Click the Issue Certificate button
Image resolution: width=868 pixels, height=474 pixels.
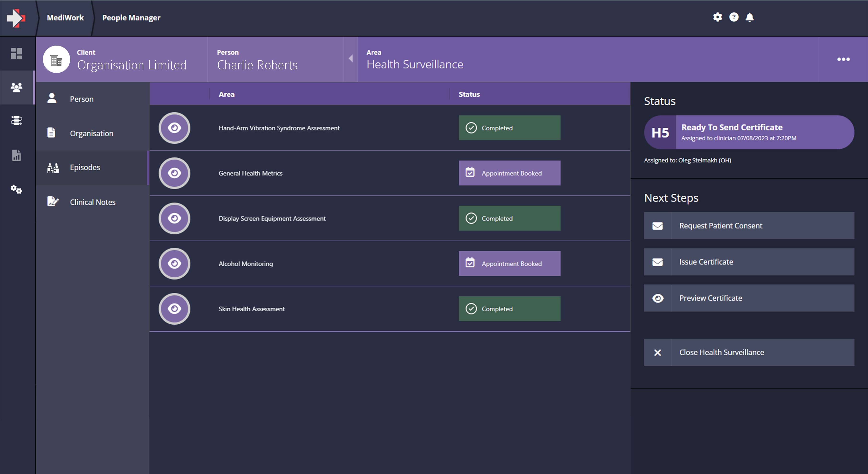[749, 262]
